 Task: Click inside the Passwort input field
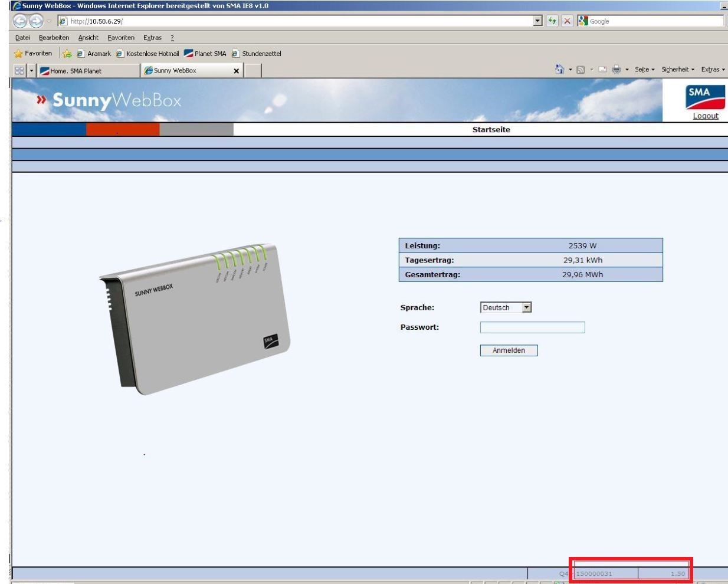pyautogui.click(x=532, y=327)
